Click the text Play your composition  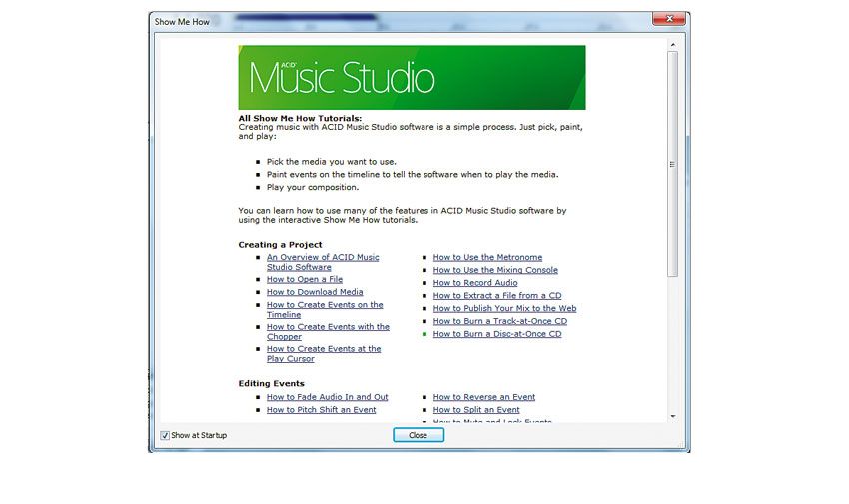pyautogui.click(x=313, y=187)
